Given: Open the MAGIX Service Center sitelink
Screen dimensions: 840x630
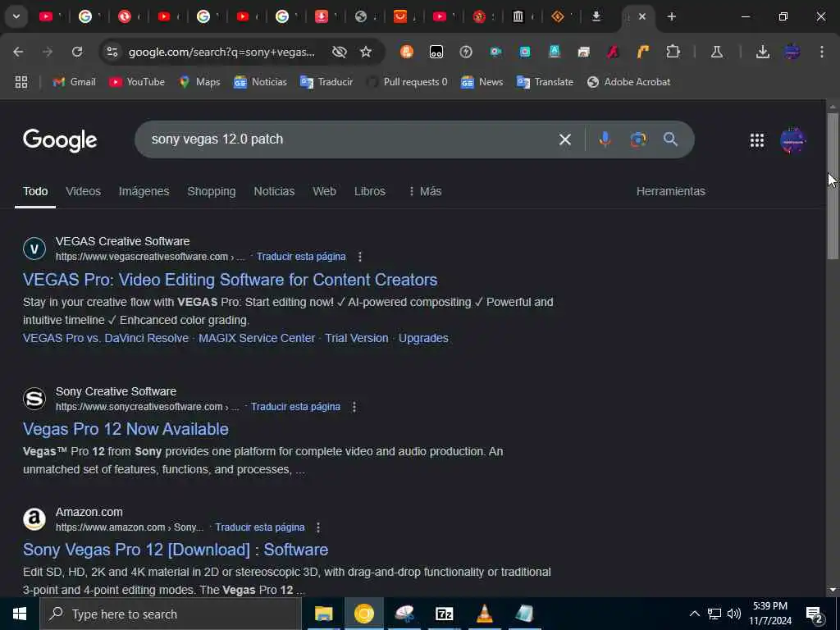Looking at the screenshot, I should click(257, 338).
